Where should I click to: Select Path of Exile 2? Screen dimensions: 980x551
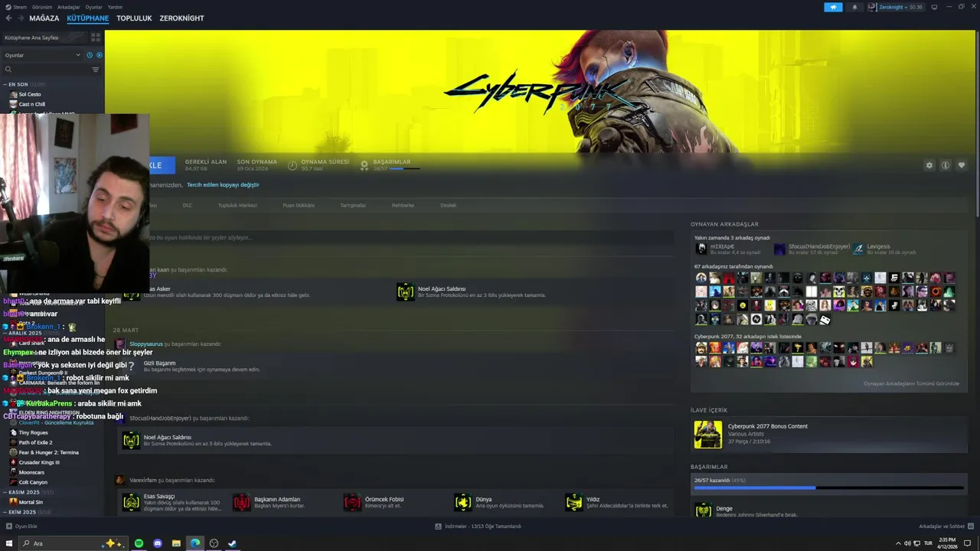coord(35,442)
